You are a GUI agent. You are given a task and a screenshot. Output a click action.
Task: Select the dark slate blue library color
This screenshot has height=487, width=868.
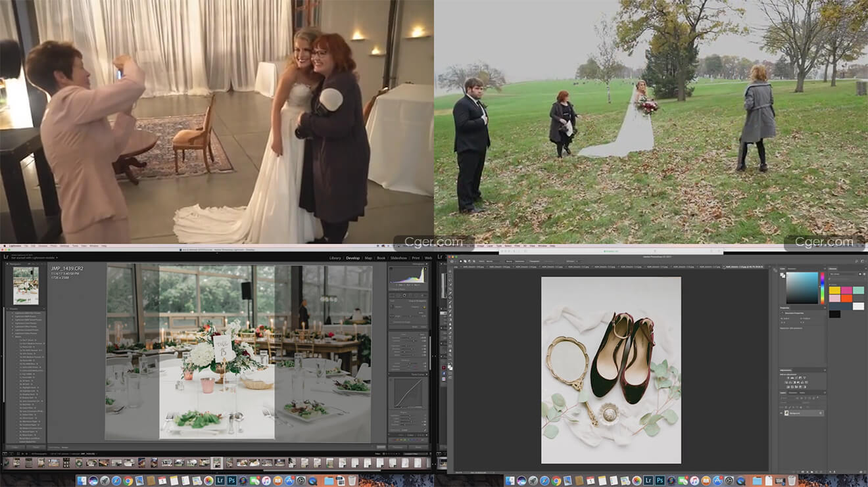point(840,306)
